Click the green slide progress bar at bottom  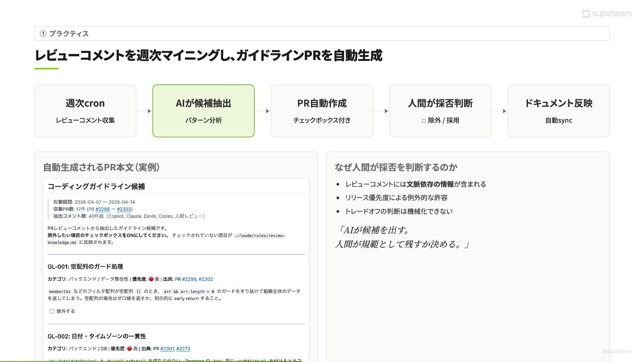(x=151, y=361)
